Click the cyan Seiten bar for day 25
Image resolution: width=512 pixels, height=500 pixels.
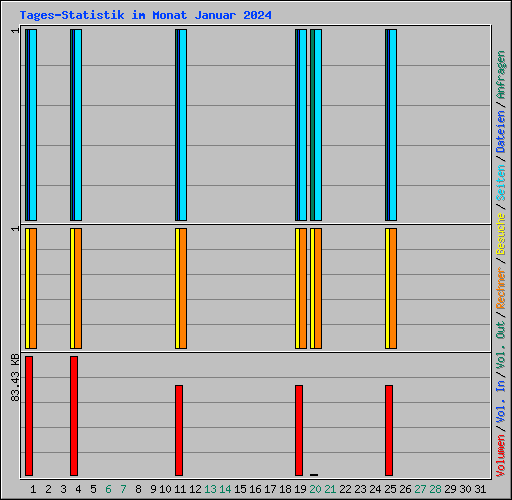393,125
